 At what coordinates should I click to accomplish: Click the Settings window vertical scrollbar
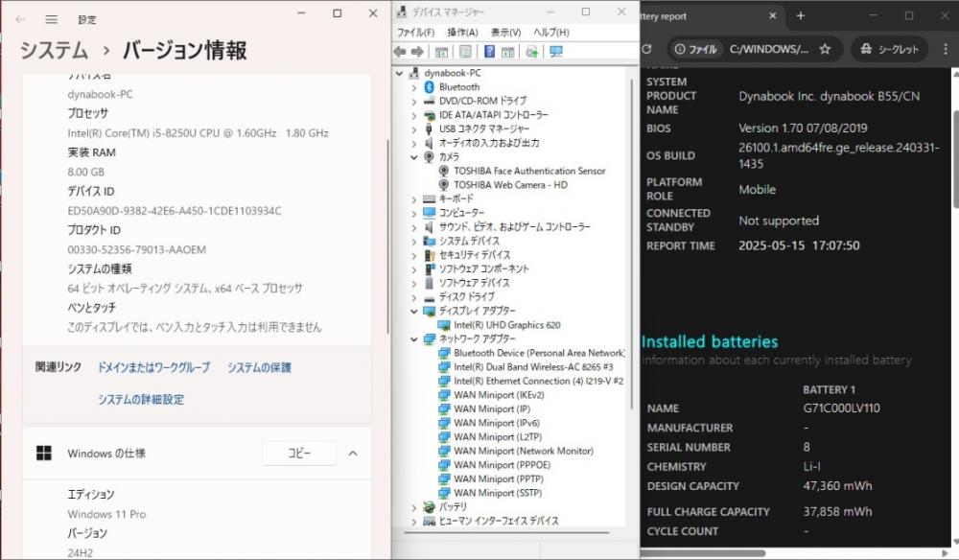(387, 237)
